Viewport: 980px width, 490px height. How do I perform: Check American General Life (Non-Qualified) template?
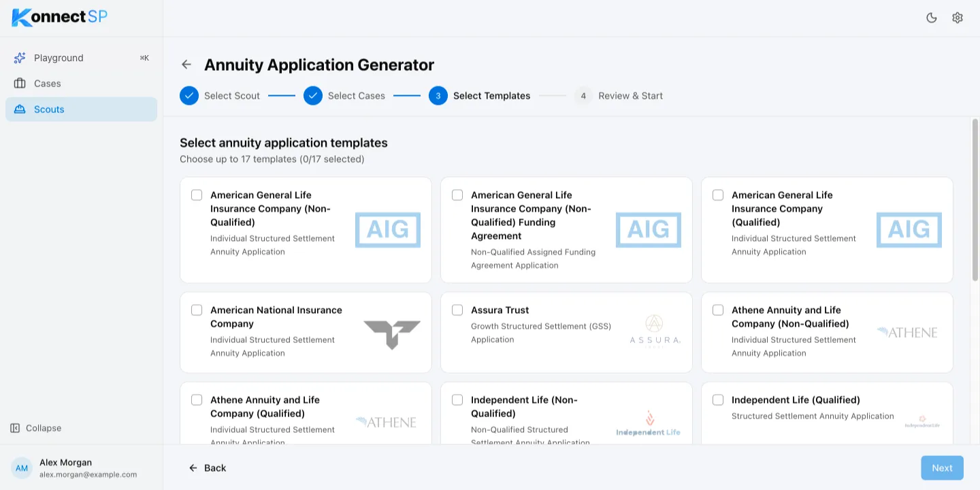197,195
